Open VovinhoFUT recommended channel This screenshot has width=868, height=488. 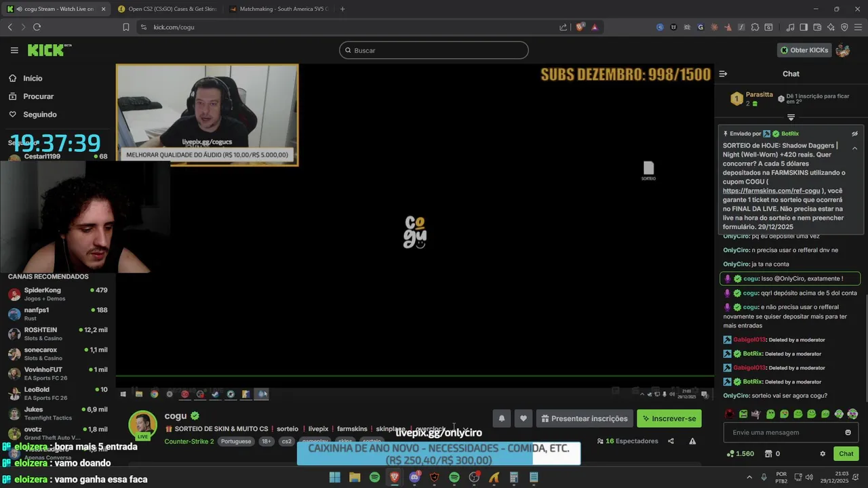tap(58, 373)
